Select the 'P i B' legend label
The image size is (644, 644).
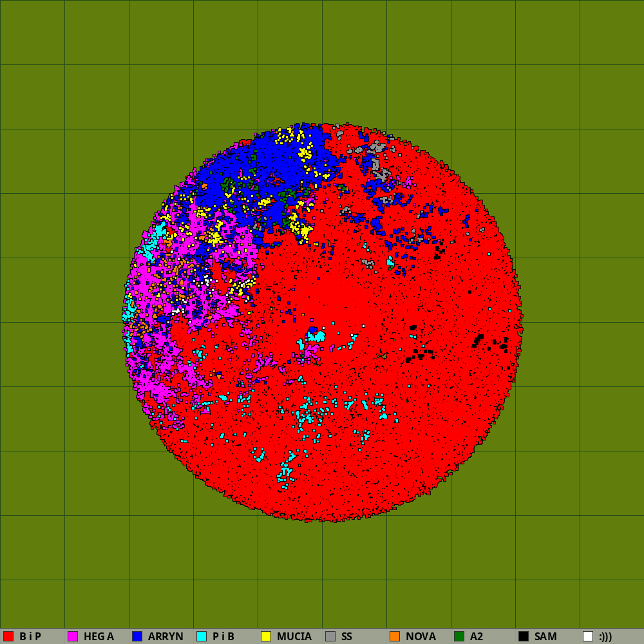pos(223,636)
